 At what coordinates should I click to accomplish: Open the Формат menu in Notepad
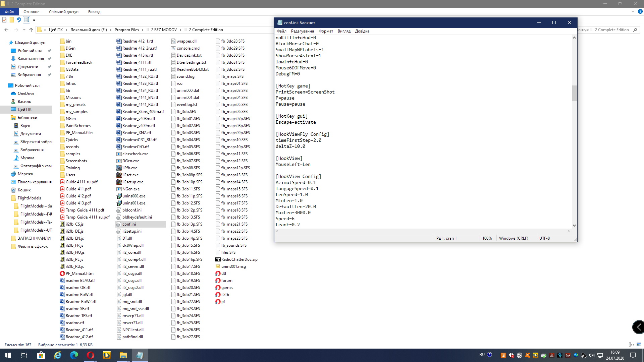click(325, 31)
